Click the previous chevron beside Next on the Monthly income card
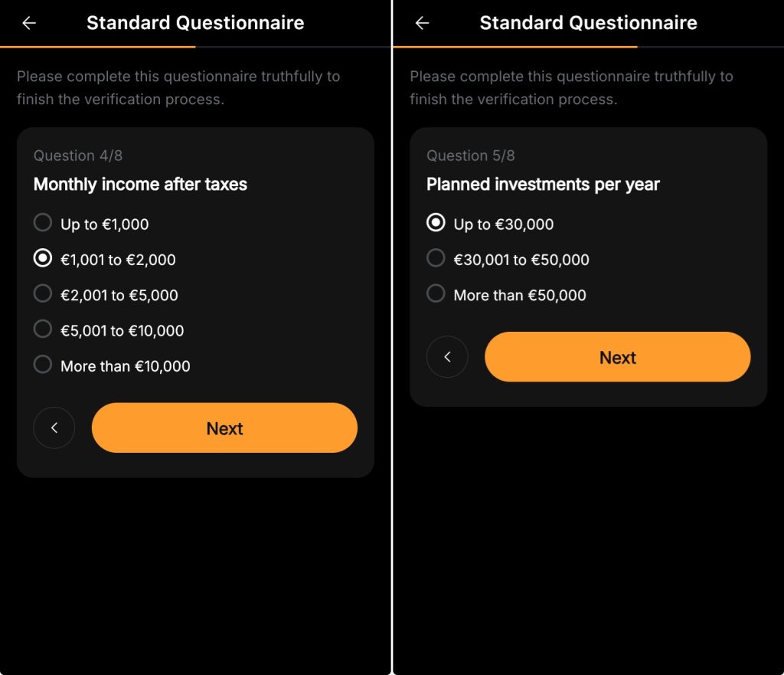 point(54,428)
